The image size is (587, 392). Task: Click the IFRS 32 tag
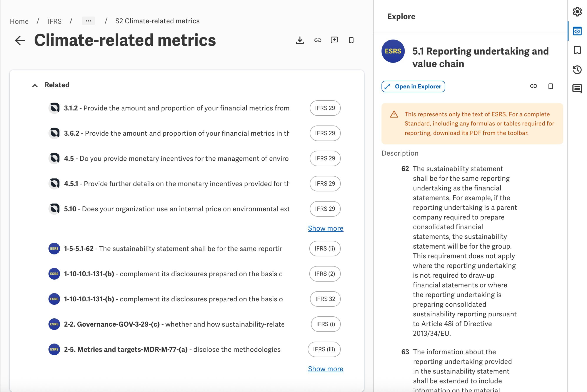coord(325,299)
